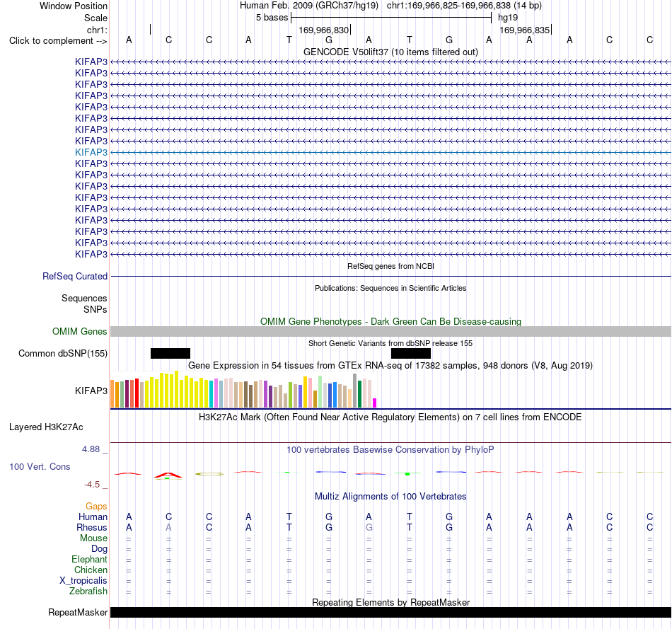Screen dimensions: 672x629
Task: Click the 4.88 PhyloP axis maximum value
Action: (x=91, y=449)
